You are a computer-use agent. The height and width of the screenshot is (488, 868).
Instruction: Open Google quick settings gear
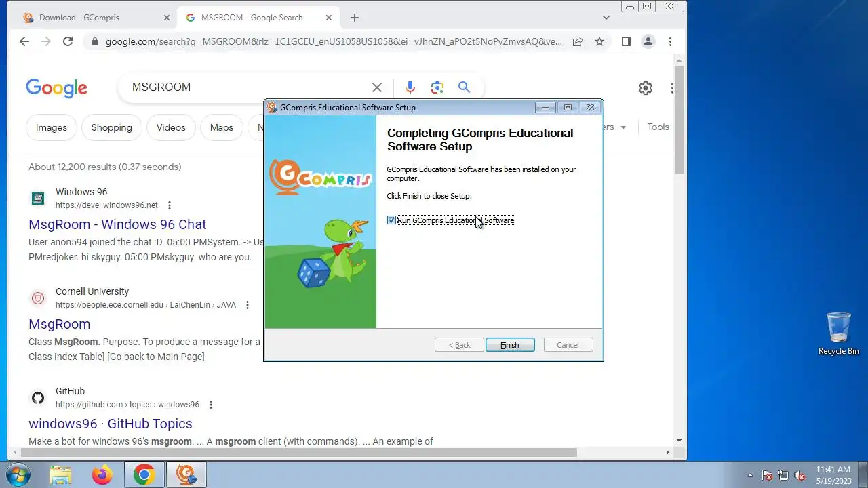[646, 88]
